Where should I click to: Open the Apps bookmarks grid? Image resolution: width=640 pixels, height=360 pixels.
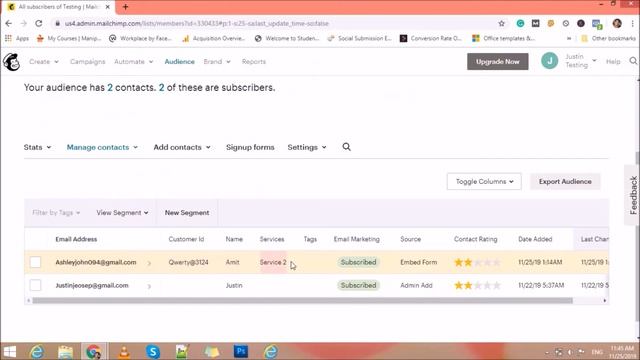pos(17,38)
